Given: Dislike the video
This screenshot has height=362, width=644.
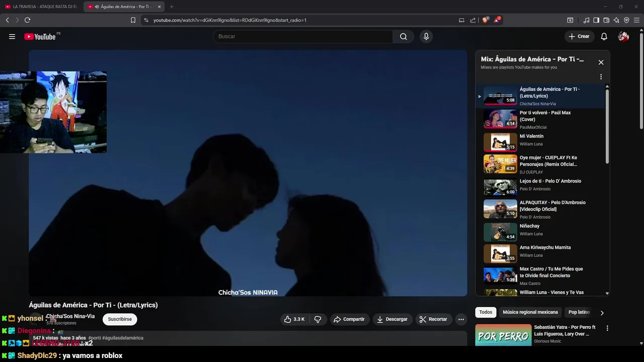Looking at the screenshot, I should click(318, 319).
